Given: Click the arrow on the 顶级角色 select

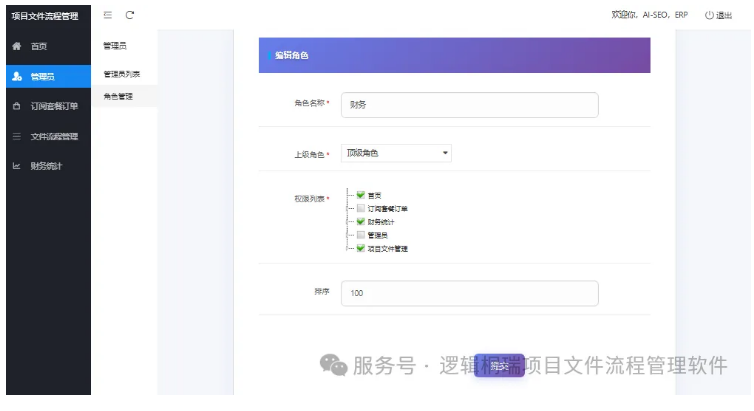Looking at the screenshot, I should [445, 153].
